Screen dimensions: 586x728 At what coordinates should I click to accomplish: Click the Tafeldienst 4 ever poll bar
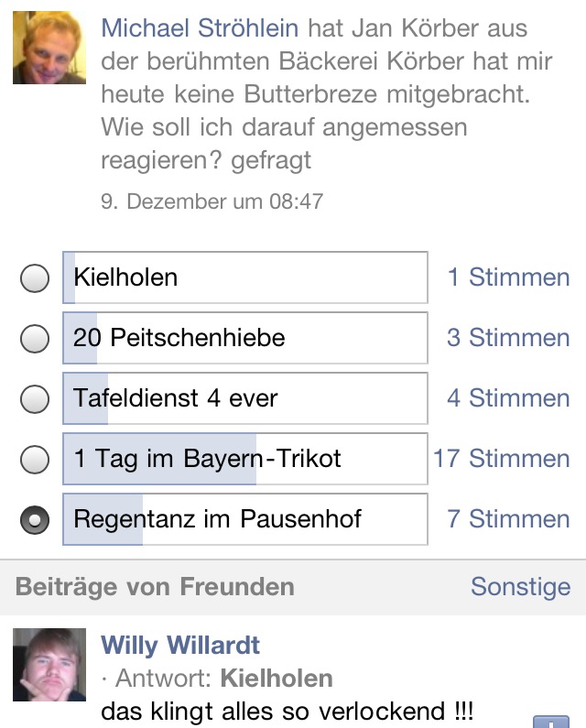[x=244, y=398]
